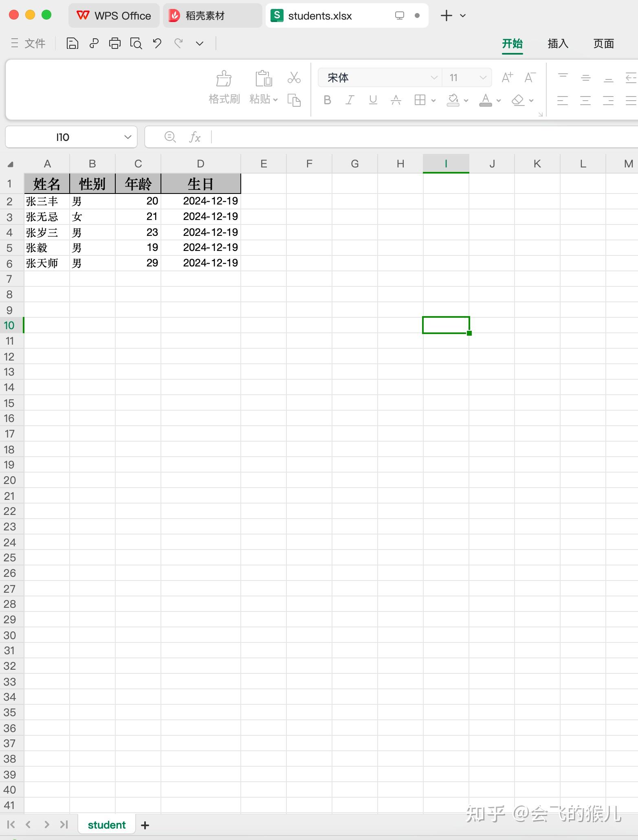This screenshot has height=840, width=638.
Task: Open font color dropdown arrow
Action: point(499,100)
